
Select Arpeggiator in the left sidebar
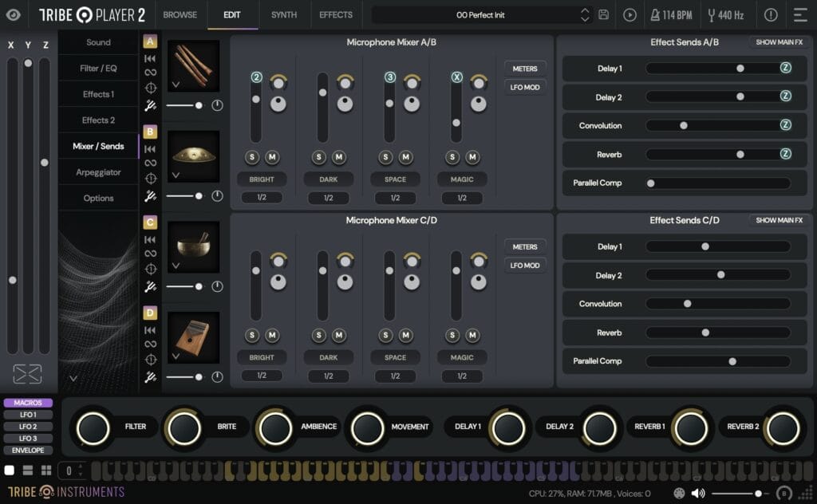[x=97, y=171]
